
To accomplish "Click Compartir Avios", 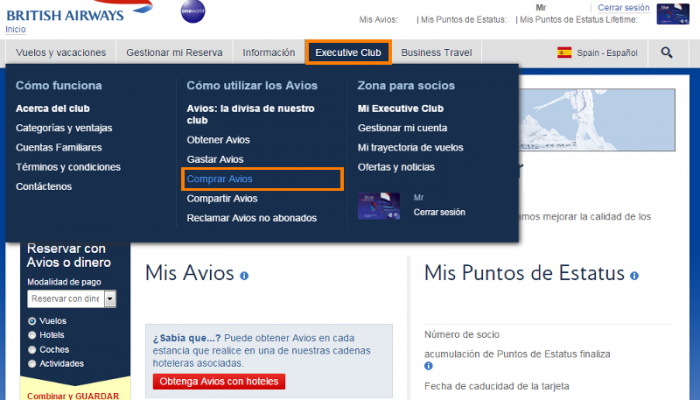I will point(222,199).
